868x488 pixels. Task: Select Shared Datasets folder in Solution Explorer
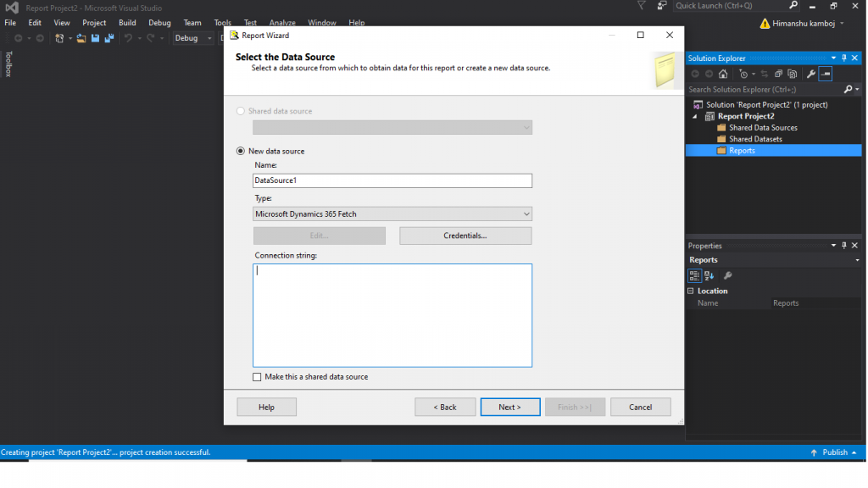[755, 139]
